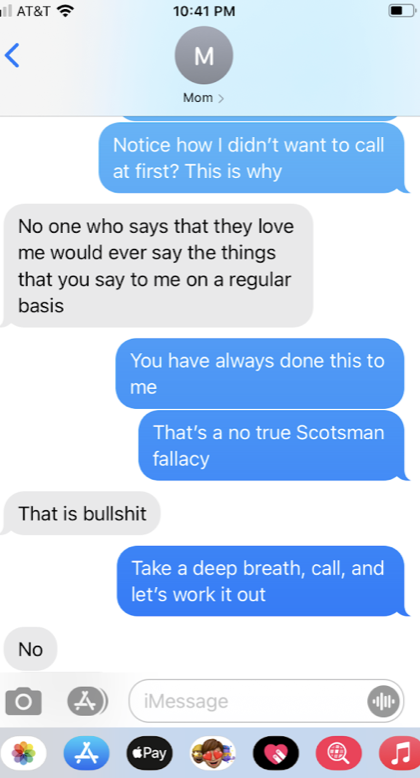The height and width of the screenshot is (778, 420).
Task: Tap the iMessage text input field
Action: click(x=266, y=701)
